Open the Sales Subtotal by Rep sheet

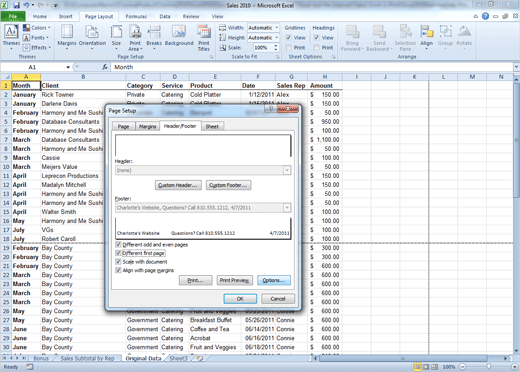point(87,358)
